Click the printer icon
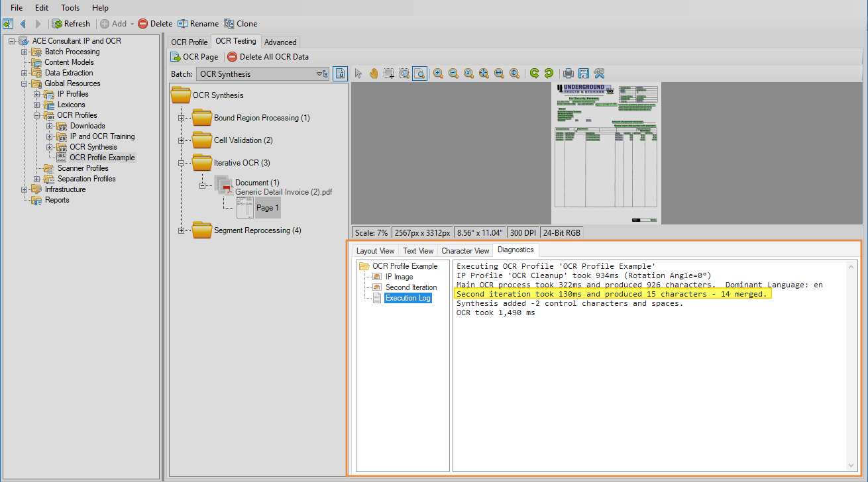This screenshot has width=868, height=482. click(568, 73)
